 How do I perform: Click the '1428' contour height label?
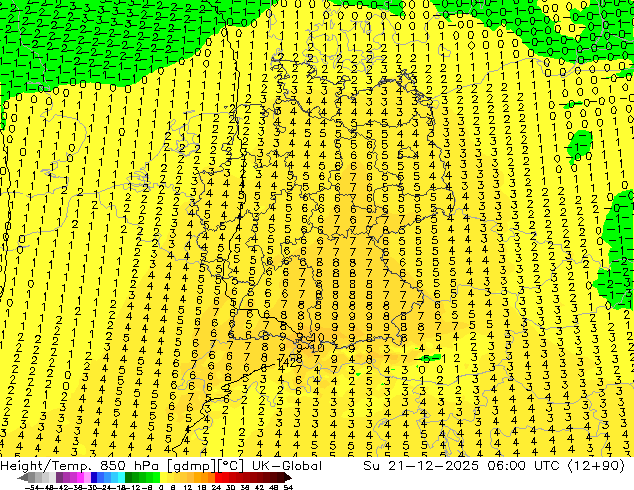click(290, 361)
